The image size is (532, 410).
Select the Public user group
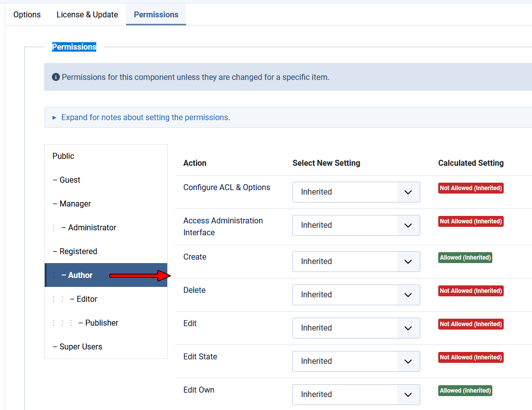click(x=64, y=156)
